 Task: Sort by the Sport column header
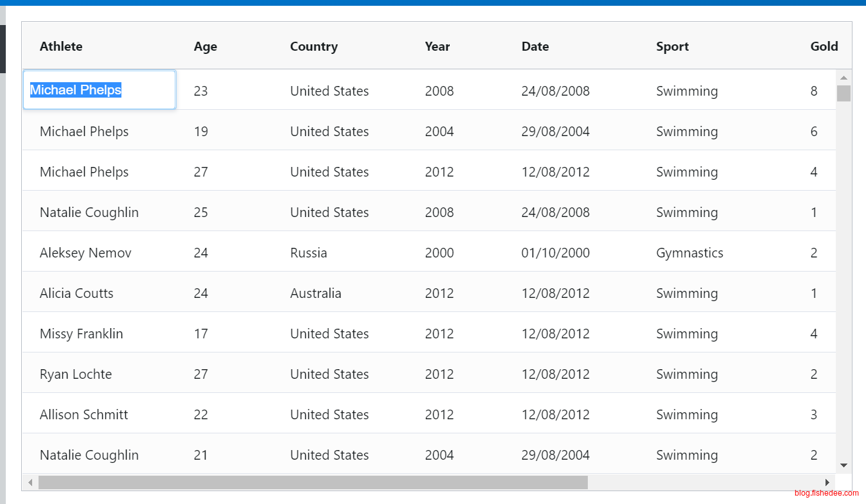[672, 46]
